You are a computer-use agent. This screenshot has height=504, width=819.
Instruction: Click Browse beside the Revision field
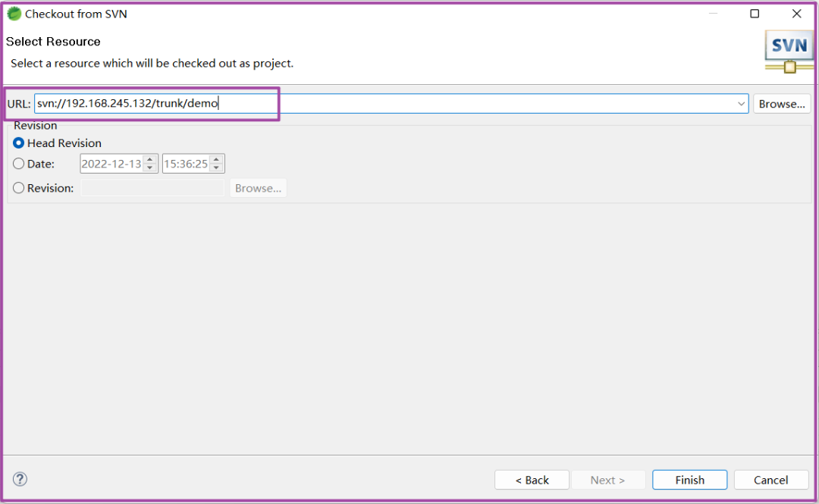point(258,188)
